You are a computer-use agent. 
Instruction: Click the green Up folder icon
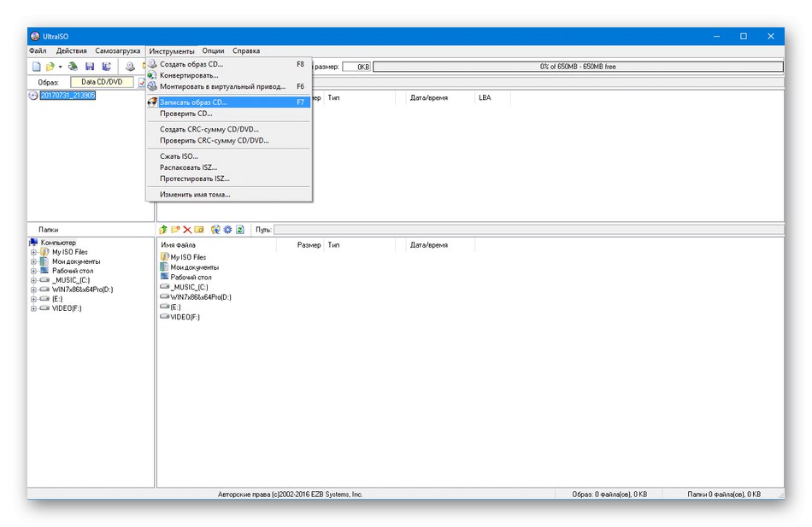(x=163, y=229)
